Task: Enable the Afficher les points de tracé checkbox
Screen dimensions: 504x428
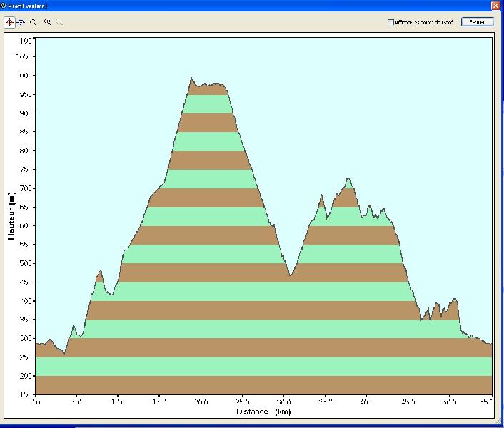Action: click(x=390, y=22)
